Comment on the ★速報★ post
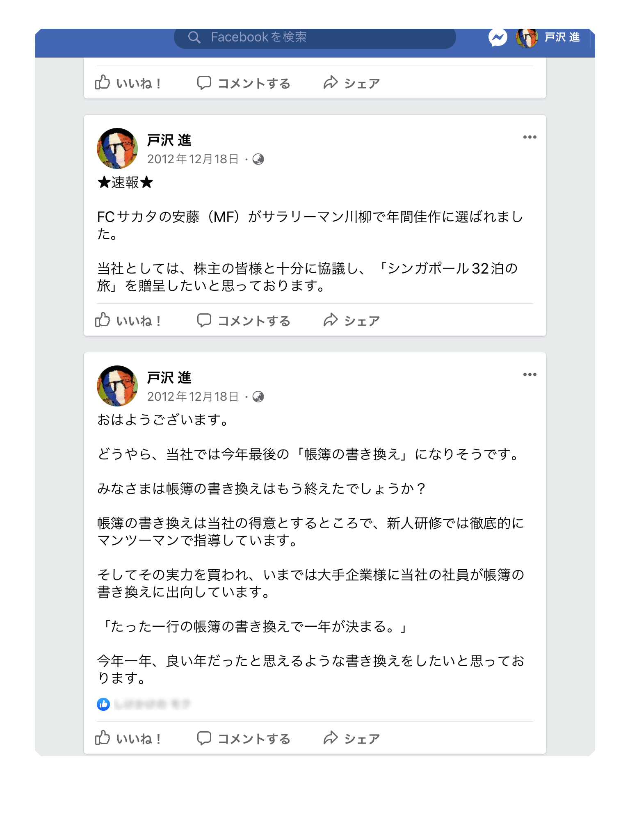Viewport: 630px width, 840px height. pyautogui.click(x=244, y=321)
